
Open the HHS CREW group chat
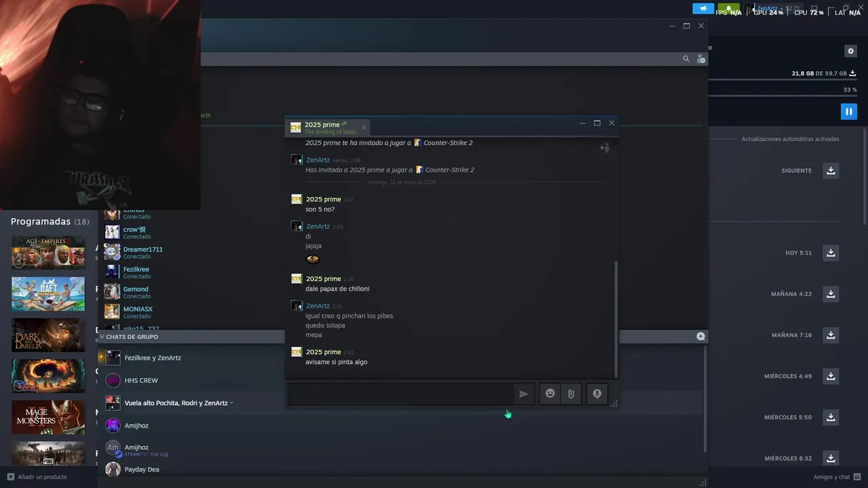coord(141,380)
